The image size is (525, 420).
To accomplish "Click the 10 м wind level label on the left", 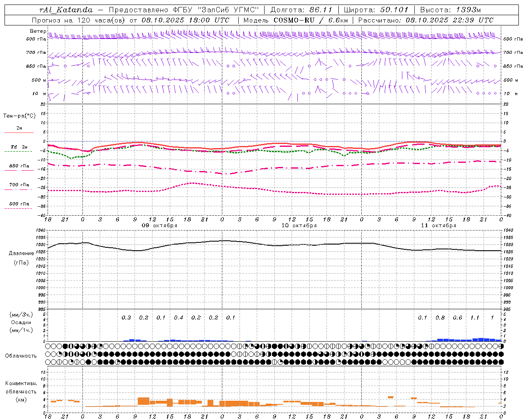I will 39,94.
